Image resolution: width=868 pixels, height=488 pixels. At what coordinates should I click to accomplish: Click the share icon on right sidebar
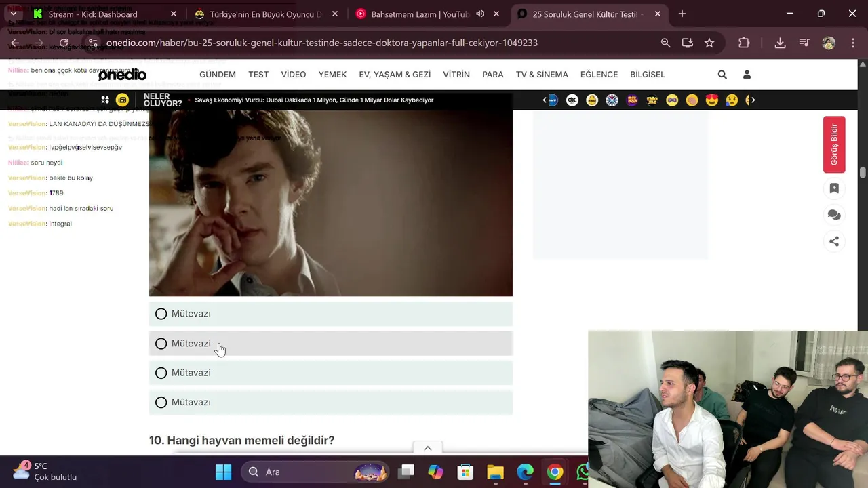pyautogui.click(x=834, y=241)
